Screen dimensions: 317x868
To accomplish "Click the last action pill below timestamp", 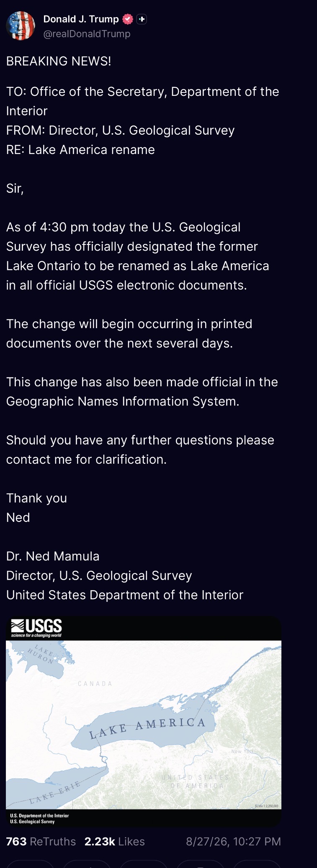I will [x=257, y=864].
